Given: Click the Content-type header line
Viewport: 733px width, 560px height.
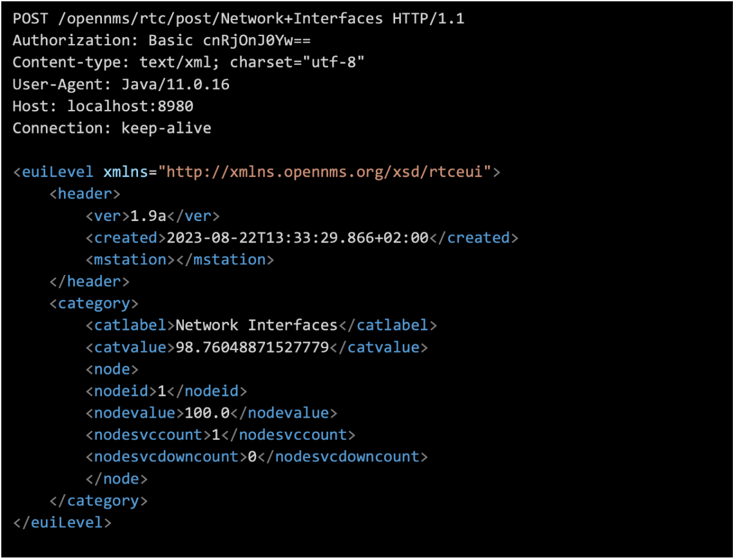Looking at the screenshot, I should (189, 62).
